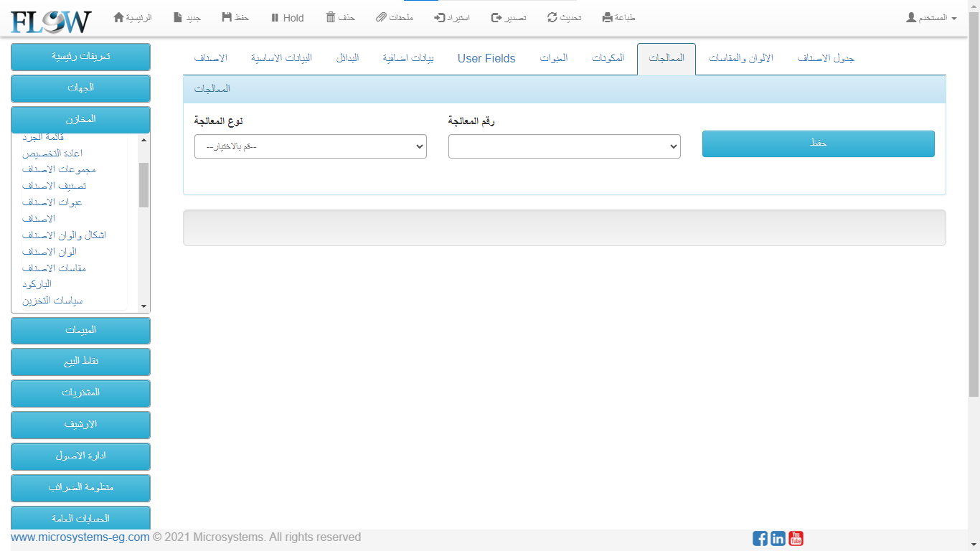This screenshot has height=551, width=980.
Task: Switch to the User Fields tab
Action: coord(486,59)
